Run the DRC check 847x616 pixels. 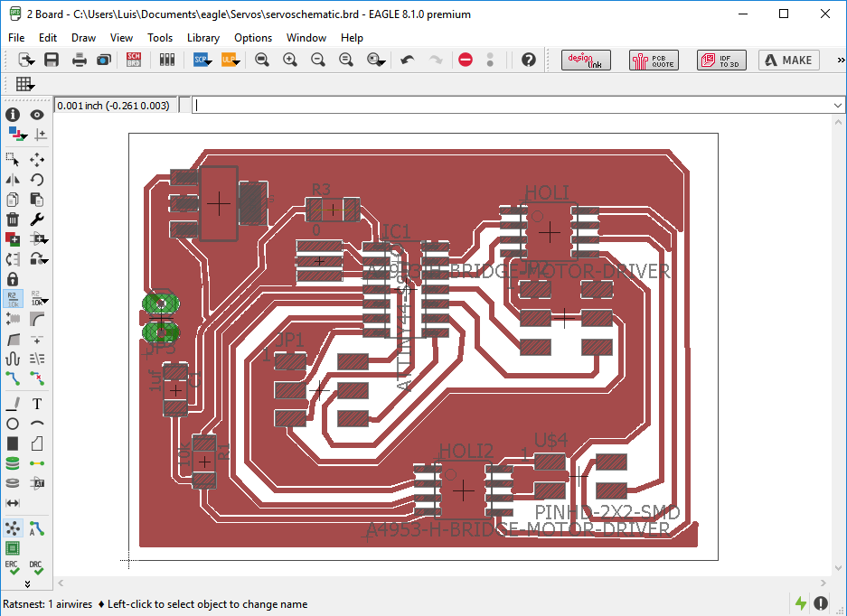coord(37,567)
